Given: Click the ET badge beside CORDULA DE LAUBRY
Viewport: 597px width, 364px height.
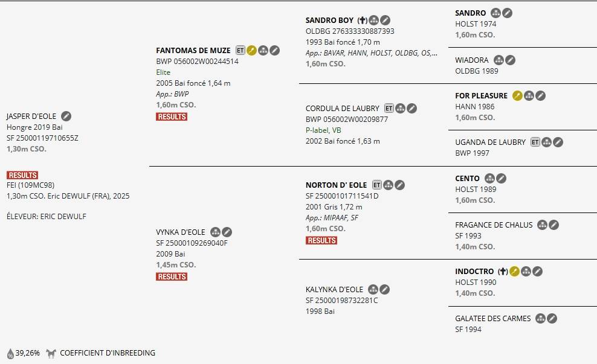Looking at the screenshot, I should tap(389, 109).
